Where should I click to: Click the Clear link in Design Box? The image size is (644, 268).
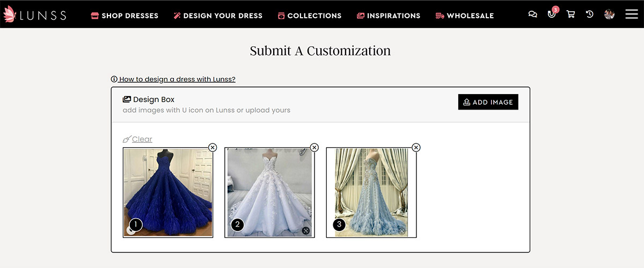[142, 139]
